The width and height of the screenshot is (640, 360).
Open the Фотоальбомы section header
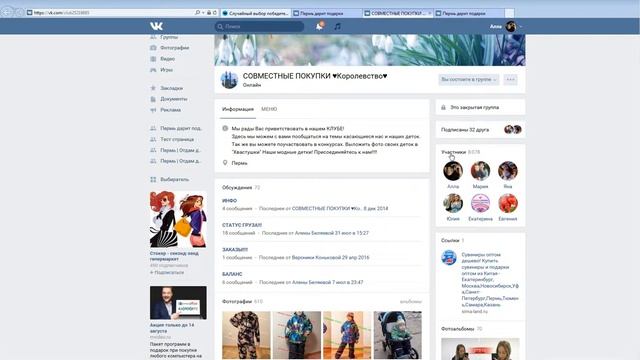click(x=458, y=329)
